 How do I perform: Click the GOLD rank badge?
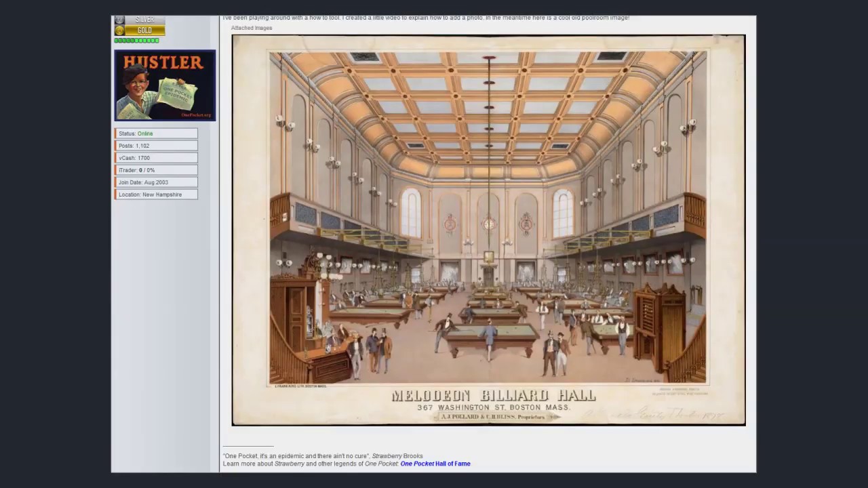[140, 30]
